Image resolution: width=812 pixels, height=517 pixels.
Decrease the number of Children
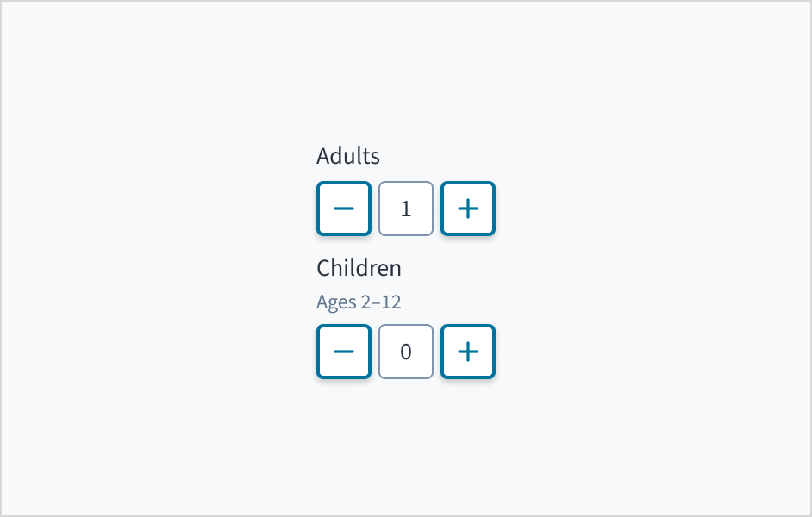click(x=344, y=352)
